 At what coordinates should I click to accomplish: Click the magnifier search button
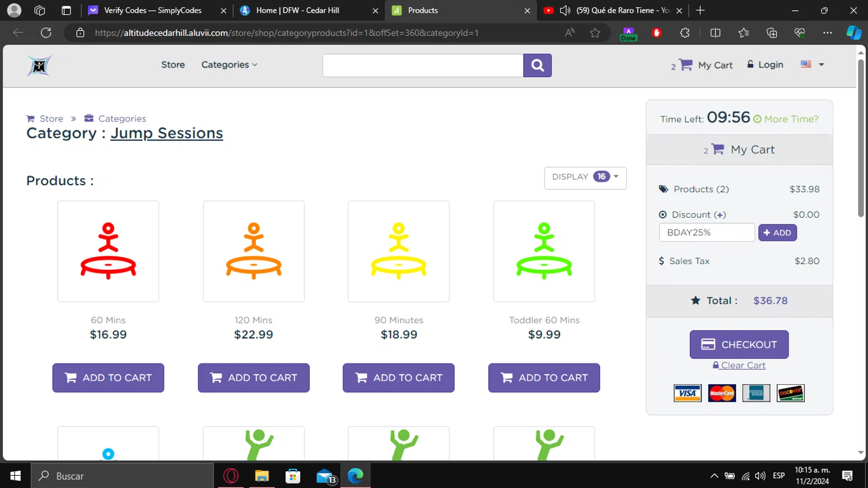[537, 65]
